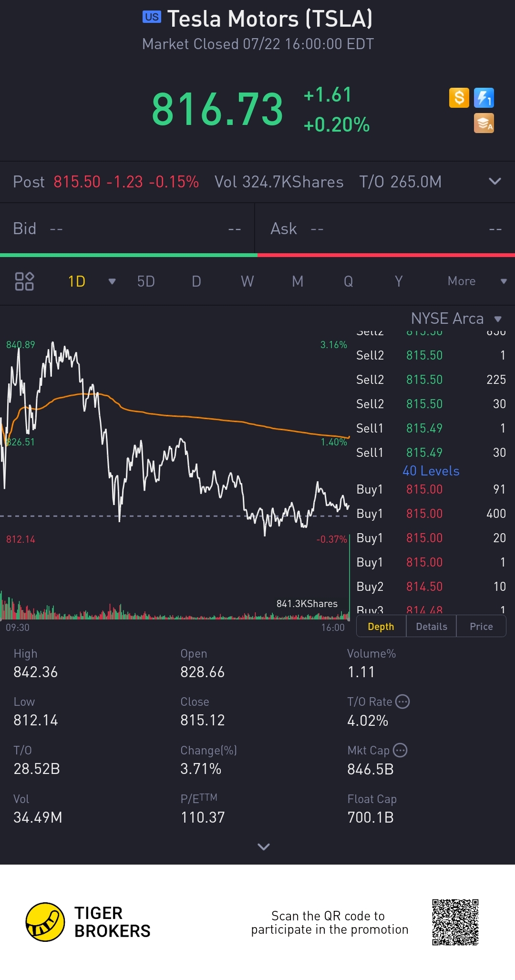
Task: Open Mkt Cap info bubble
Action: [x=400, y=750]
